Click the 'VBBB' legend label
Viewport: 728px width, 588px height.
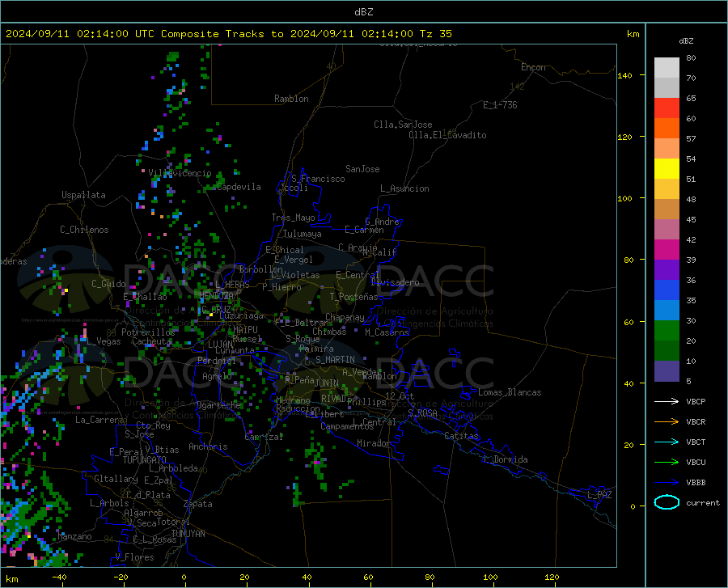click(696, 483)
